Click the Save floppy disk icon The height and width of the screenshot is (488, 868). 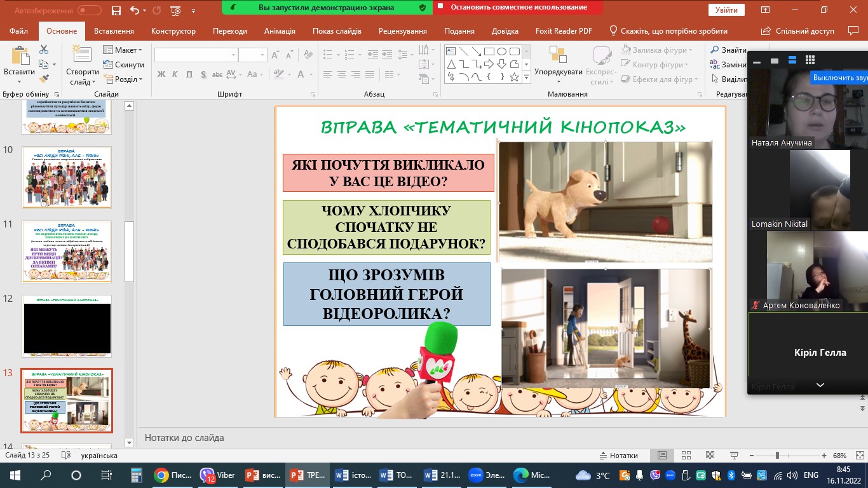point(116,10)
